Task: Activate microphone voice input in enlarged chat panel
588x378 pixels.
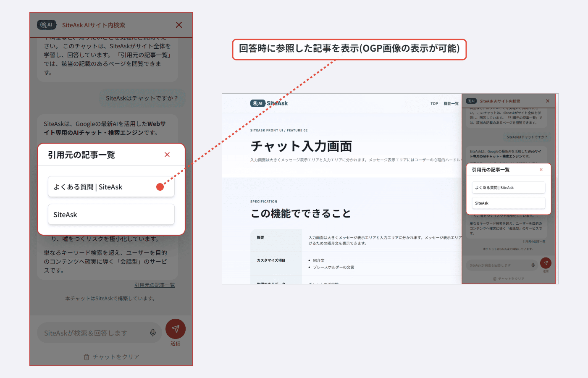Action: [153, 333]
